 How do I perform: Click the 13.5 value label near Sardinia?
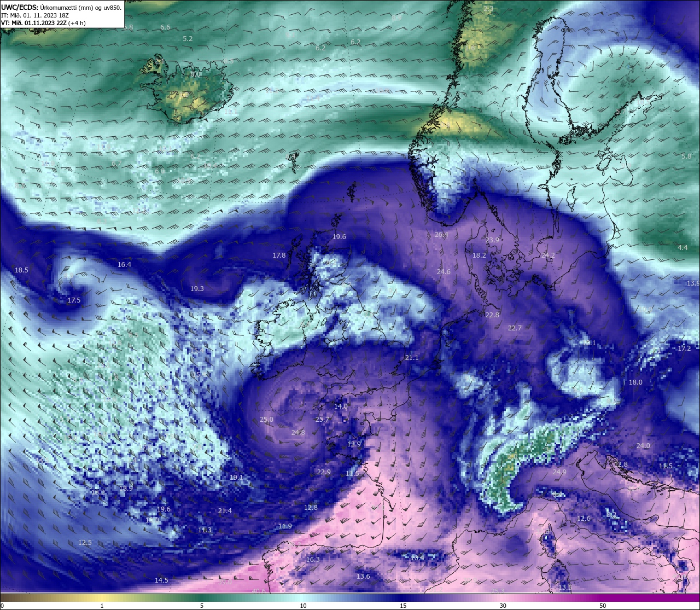pyautogui.click(x=565, y=588)
